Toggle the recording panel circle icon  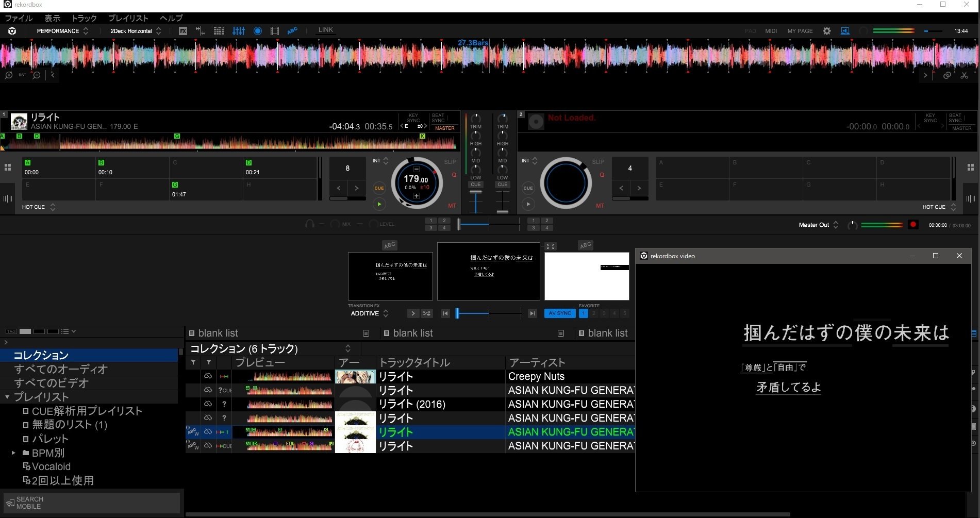[258, 31]
